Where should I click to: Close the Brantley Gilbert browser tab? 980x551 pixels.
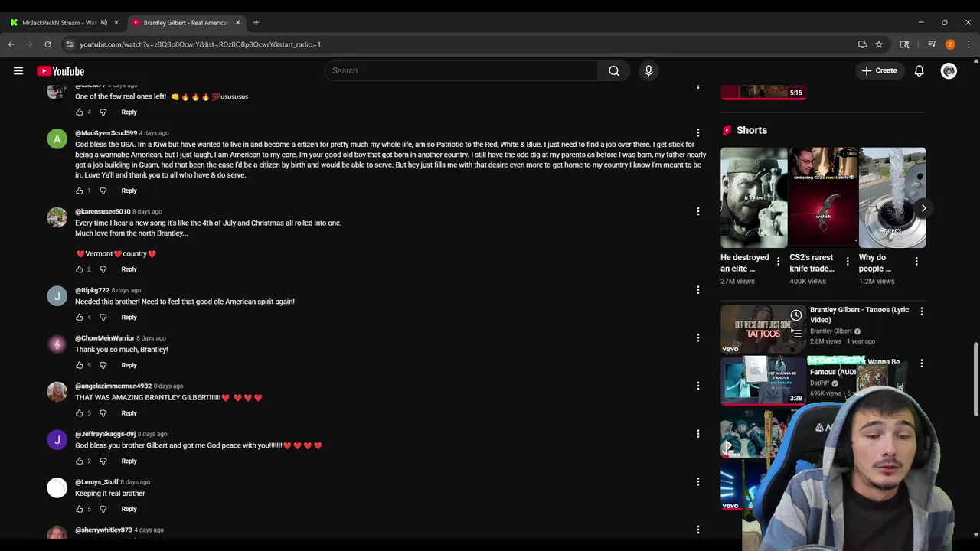[x=237, y=23]
